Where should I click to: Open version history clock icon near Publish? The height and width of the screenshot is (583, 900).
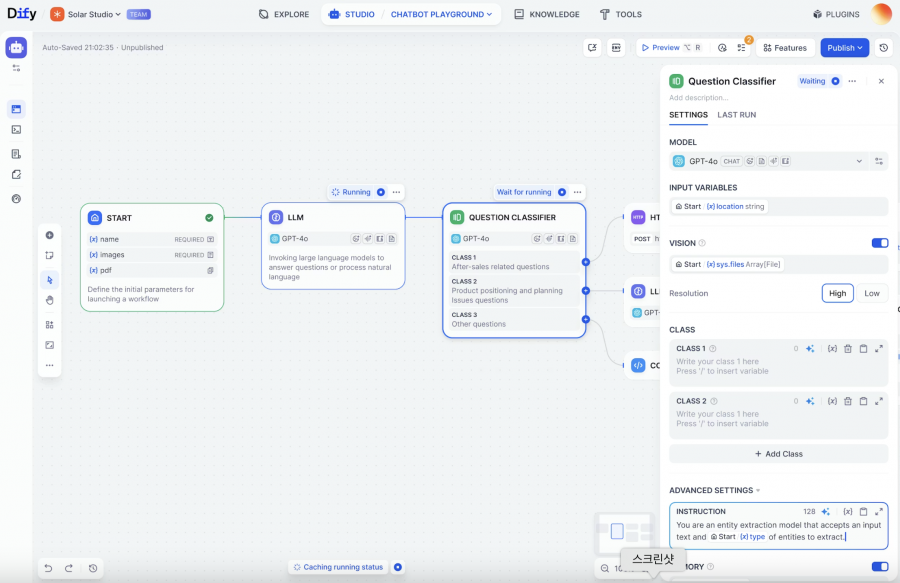pos(883,48)
